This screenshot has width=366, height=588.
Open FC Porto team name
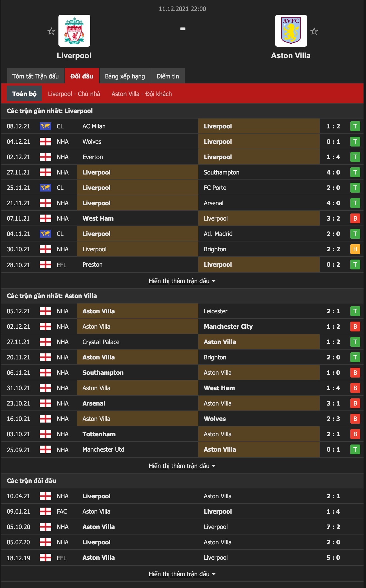215,188
